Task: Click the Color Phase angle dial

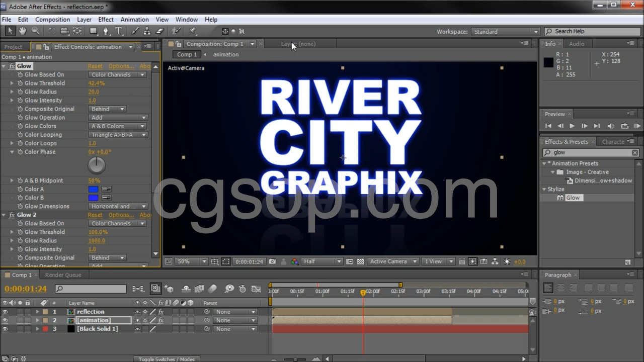Action: [97, 165]
